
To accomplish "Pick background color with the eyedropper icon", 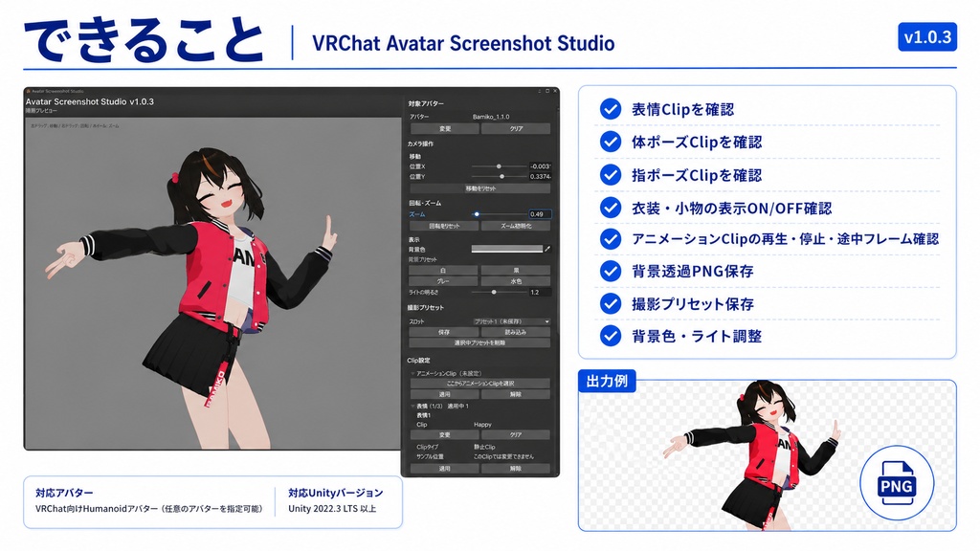I will point(547,249).
